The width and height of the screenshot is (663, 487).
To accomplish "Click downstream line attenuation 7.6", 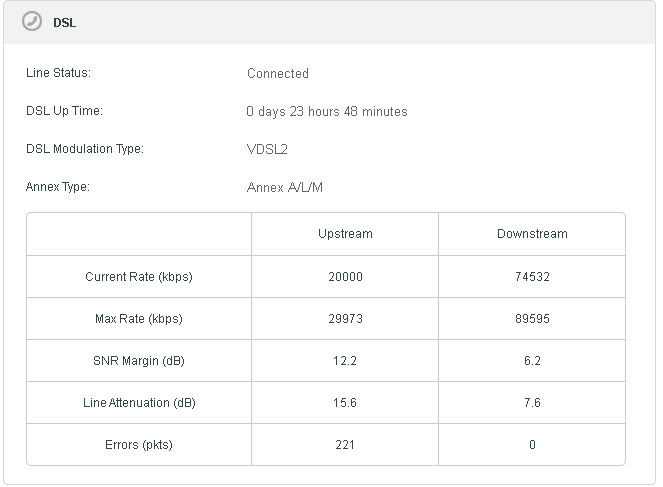I will pyautogui.click(x=532, y=403).
